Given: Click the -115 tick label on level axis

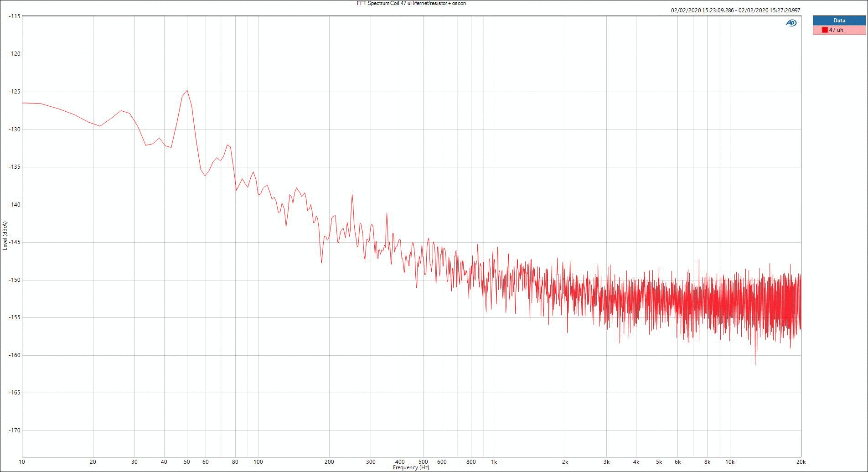Looking at the screenshot, I should (x=15, y=16).
